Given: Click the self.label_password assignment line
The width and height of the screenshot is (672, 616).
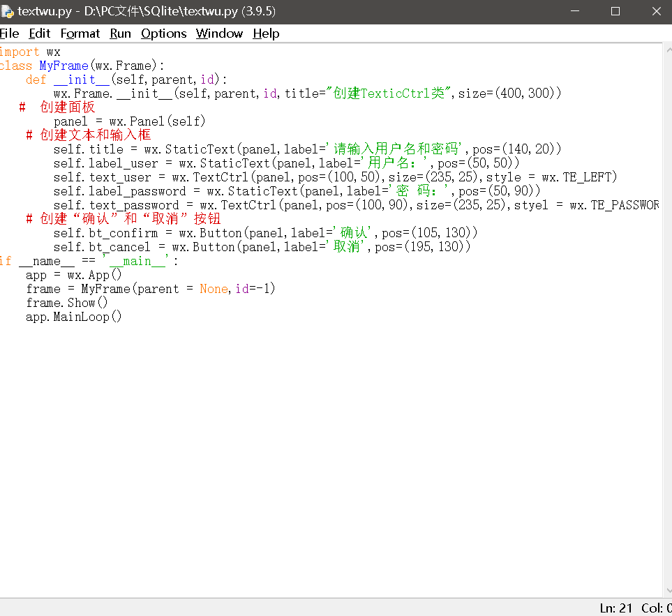Looking at the screenshot, I should coord(297,190).
